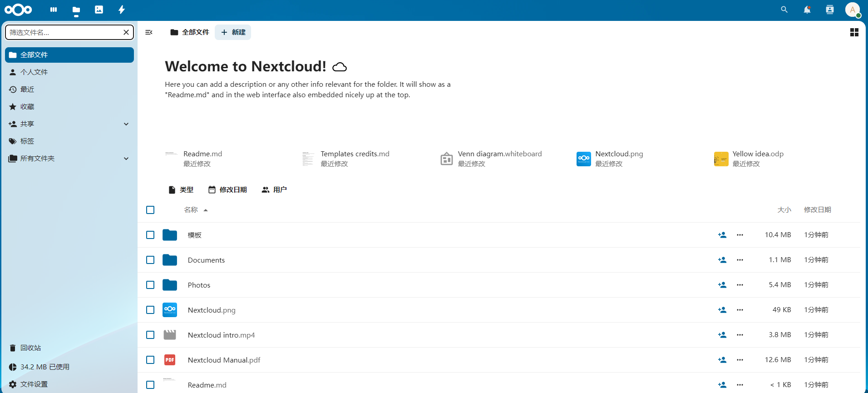Open actions menu for Nextcloud.png

(740, 310)
